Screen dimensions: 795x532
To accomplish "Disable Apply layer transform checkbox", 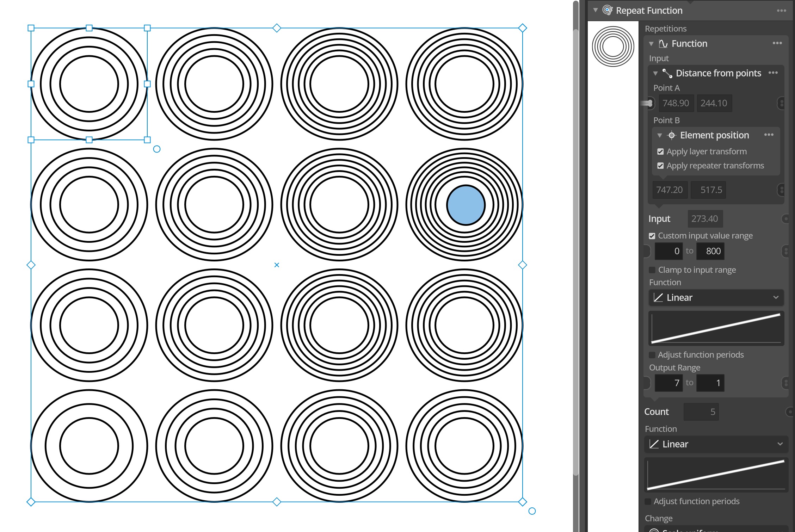I will click(660, 152).
